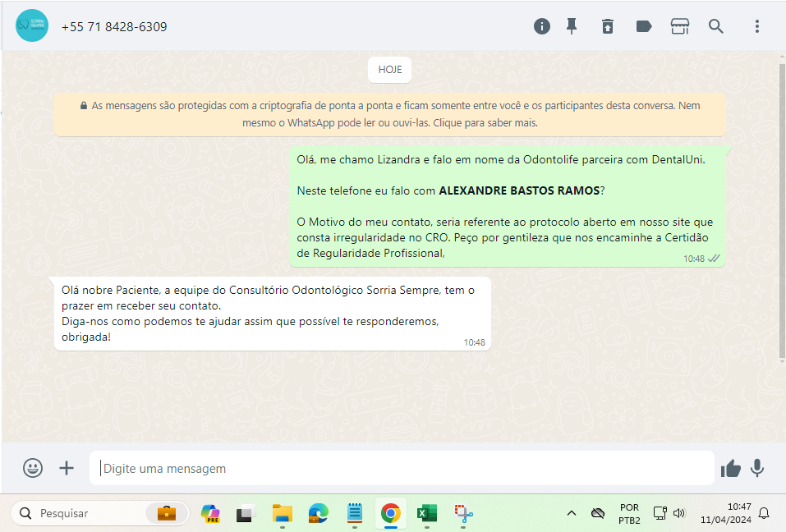Open Excel from taskbar
This screenshot has width=786, height=532.
click(x=426, y=513)
